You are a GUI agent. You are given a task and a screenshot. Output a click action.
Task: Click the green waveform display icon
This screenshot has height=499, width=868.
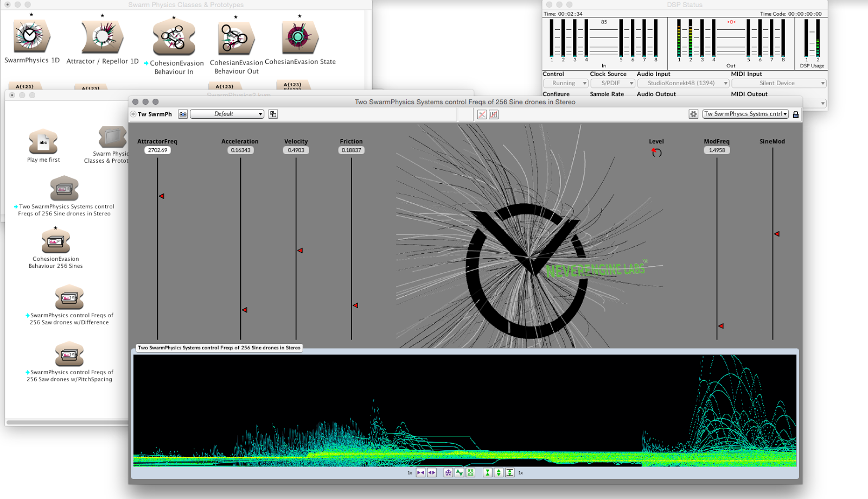459,473
